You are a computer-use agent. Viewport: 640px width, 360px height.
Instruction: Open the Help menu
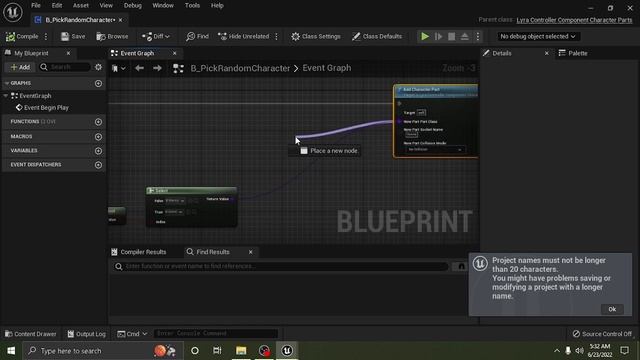(217, 6)
